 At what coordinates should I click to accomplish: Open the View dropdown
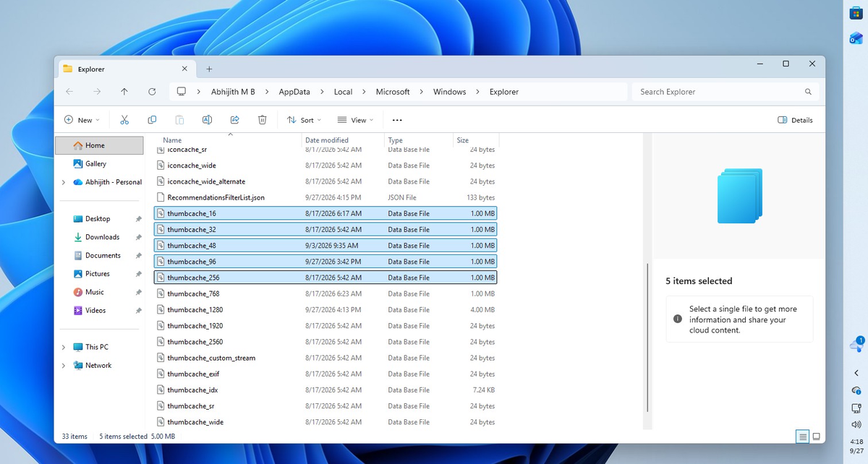pos(355,120)
